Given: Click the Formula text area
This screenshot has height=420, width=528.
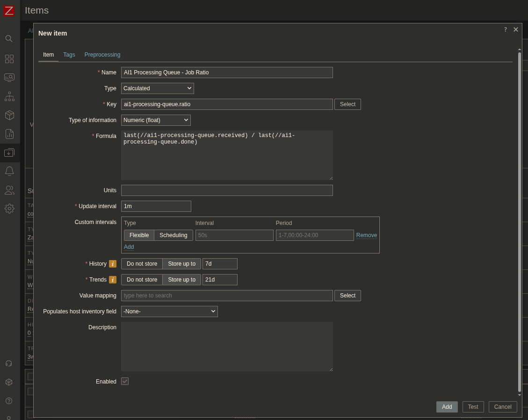Looking at the screenshot, I should (227, 155).
